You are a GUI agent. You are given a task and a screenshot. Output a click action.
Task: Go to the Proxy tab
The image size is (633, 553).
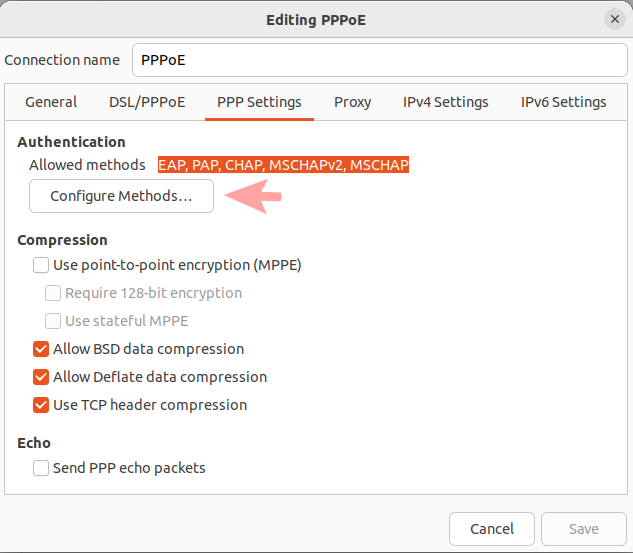click(x=353, y=102)
